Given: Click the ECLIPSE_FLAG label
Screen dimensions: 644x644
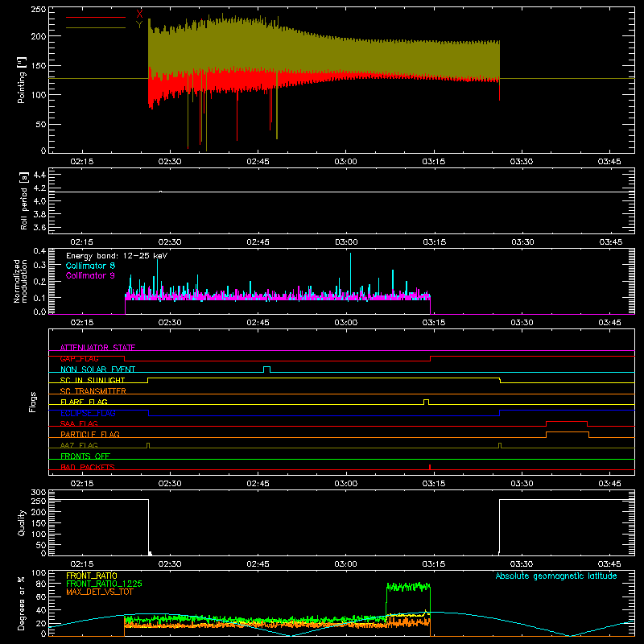Looking at the screenshot, I should [88, 413].
